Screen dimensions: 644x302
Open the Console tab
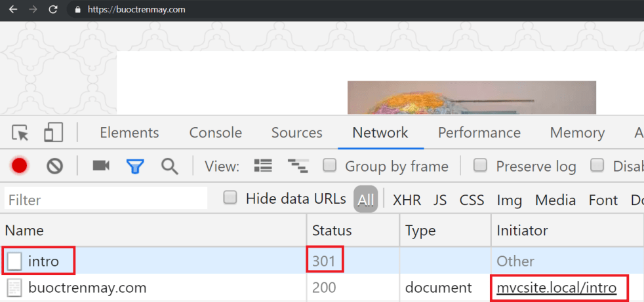[x=215, y=133]
